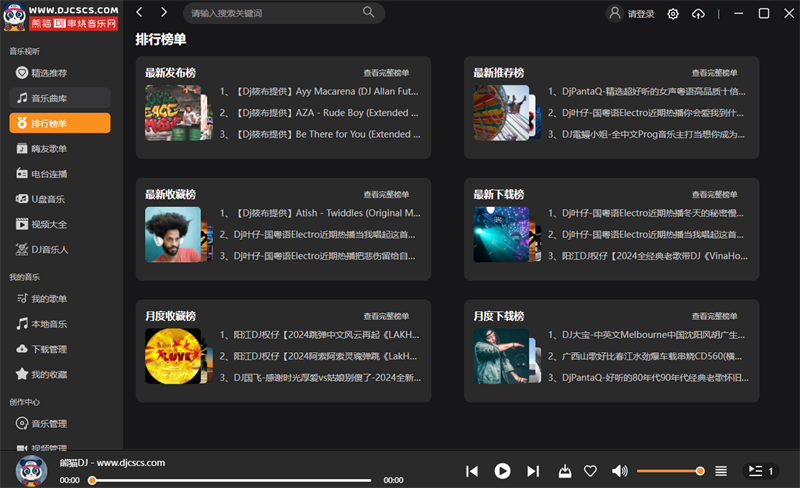Open 音乐管理 in the sidebar
This screenshot has height=488, width=800.
[x=60, y=424]
